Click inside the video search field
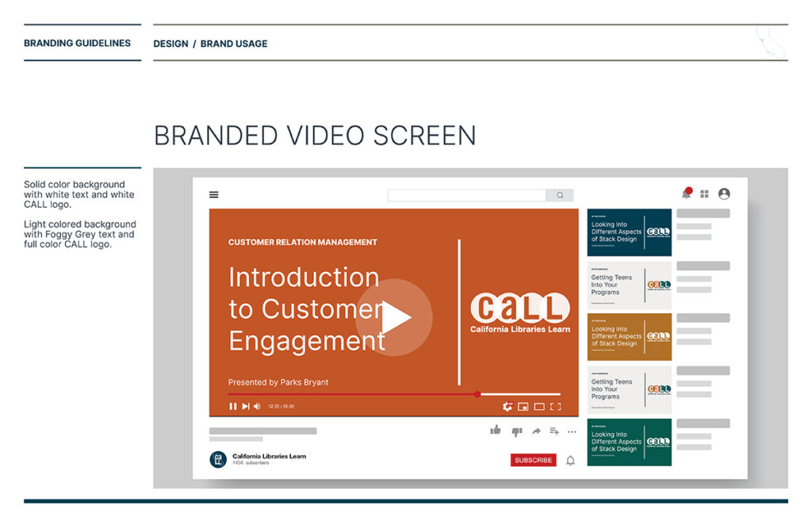Screen dimensions: 812x525 click(466, 195)
